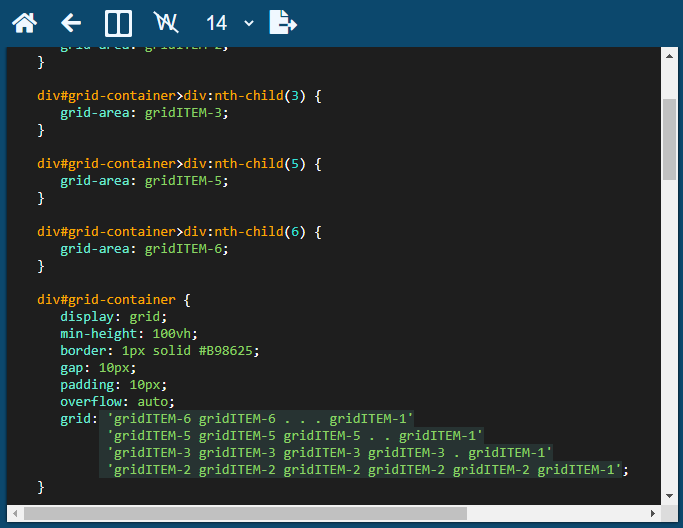Click 'grid-area: gridITEM-5;' line
This screenshot has height=528, width=683.
tap(144, 181)
